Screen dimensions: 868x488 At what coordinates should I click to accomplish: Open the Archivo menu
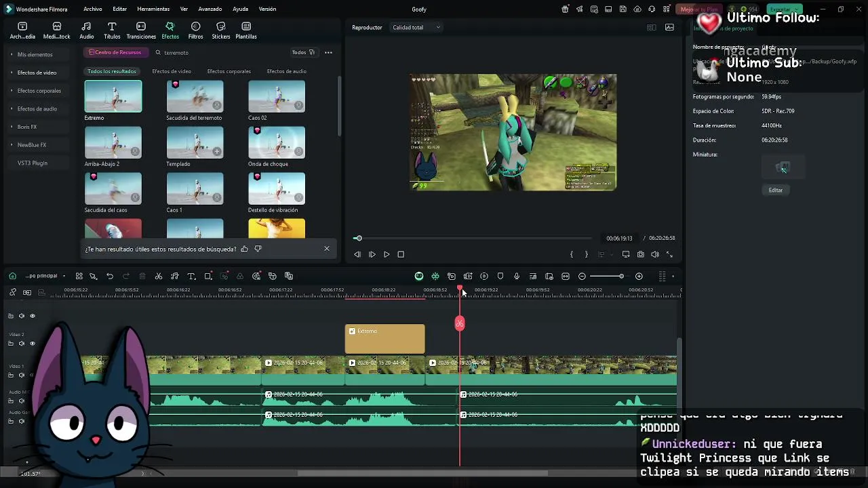pos(93,9)
